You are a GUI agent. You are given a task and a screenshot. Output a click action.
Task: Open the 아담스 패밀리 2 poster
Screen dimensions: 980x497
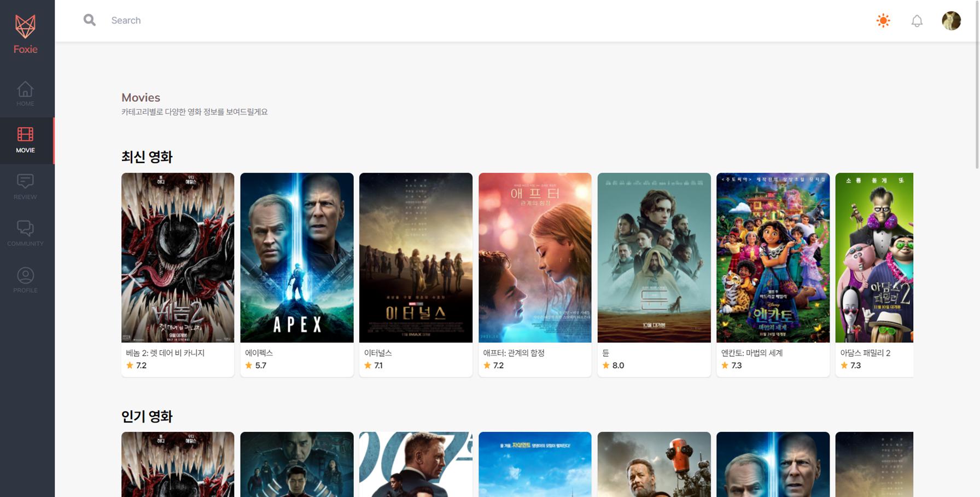pos(874,258)
